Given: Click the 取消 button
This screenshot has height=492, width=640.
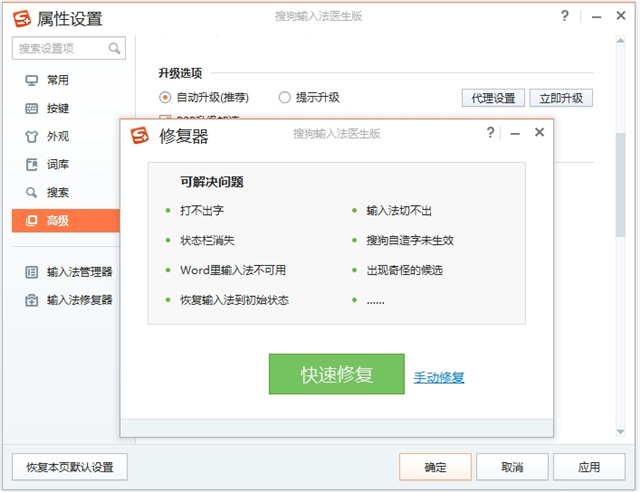Looking at the screenshot, I should pyautogui.click(x=512, y=467).
